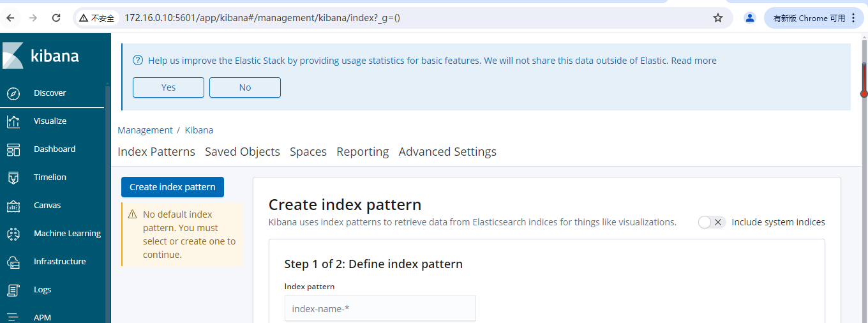The image size is (868, 323).
Task: Follow the Read more link
Action: point(694,61)
